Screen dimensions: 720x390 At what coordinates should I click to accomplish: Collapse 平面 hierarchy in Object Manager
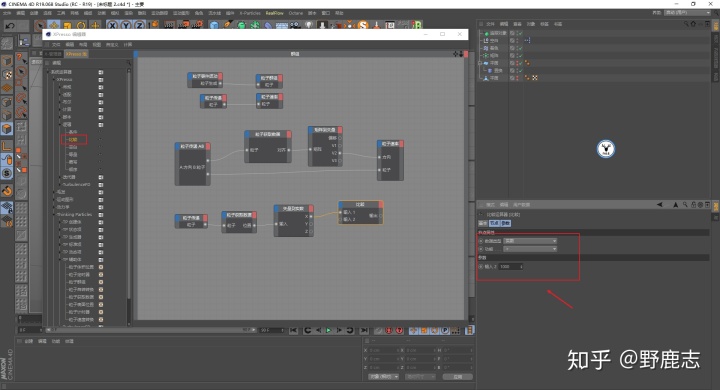pos(480,63)
